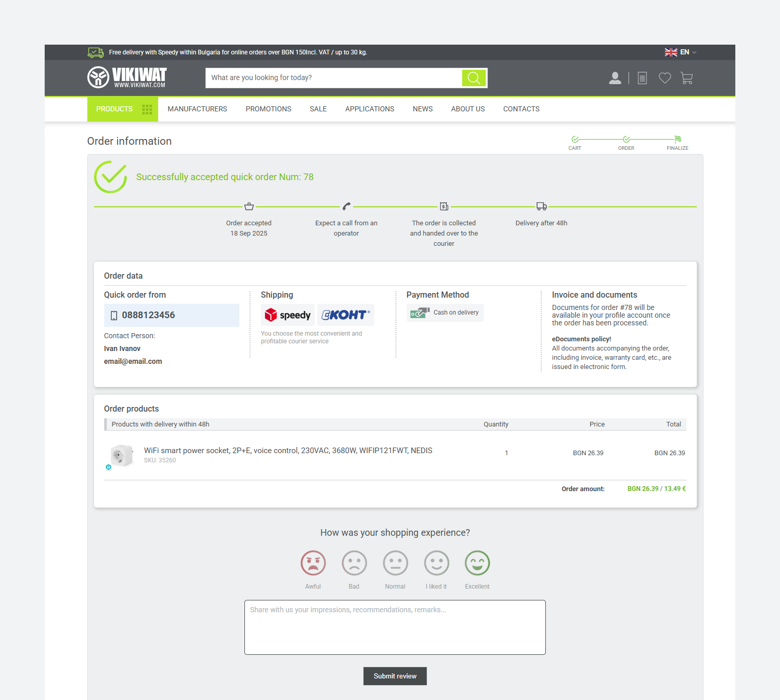Choose the Excellent rating smiley
Screen dimensions: 780x700
pos(477,563)
